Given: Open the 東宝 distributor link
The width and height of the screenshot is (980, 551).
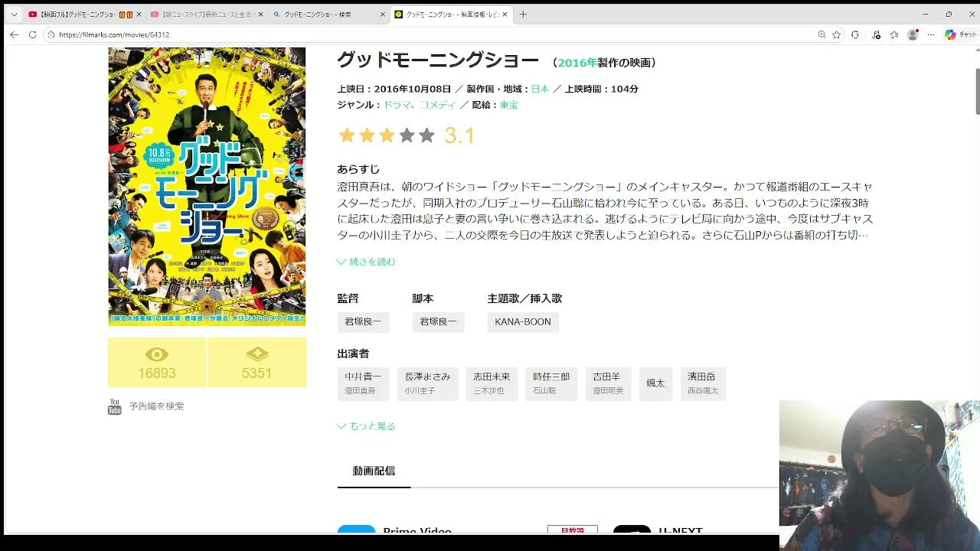Looking at the screenshot, I should tap(509, 105).
